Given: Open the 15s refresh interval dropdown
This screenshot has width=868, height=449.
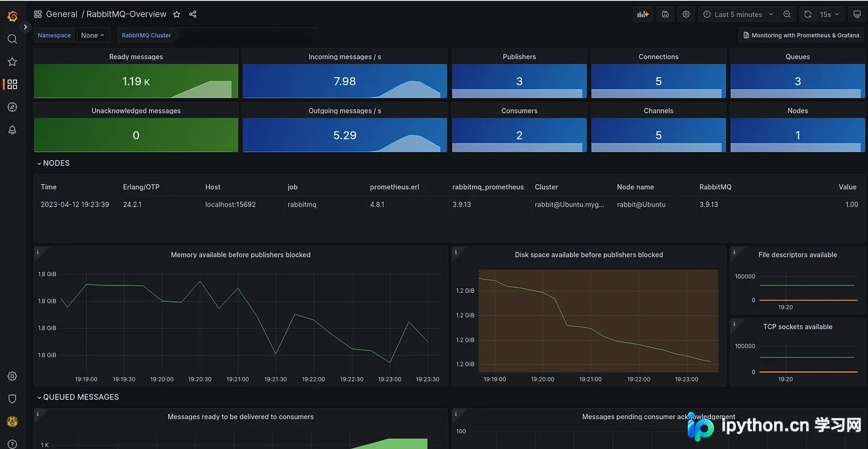Looking at the screenshot, I should coord(830,14).
